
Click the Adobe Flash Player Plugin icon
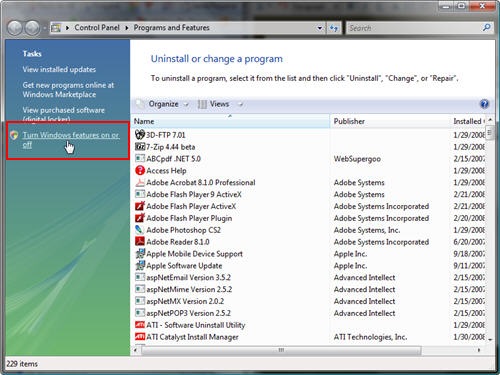coord(140,218)
